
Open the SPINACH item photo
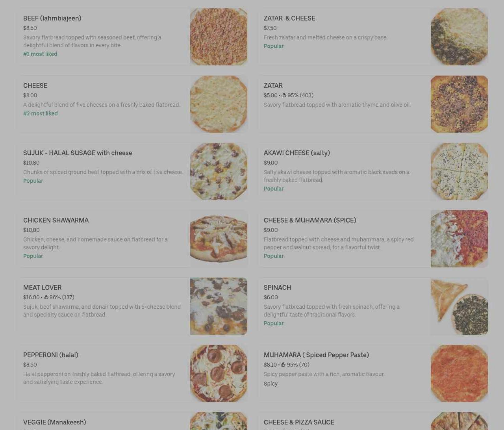pyautogui.click(x=459, y=306)
